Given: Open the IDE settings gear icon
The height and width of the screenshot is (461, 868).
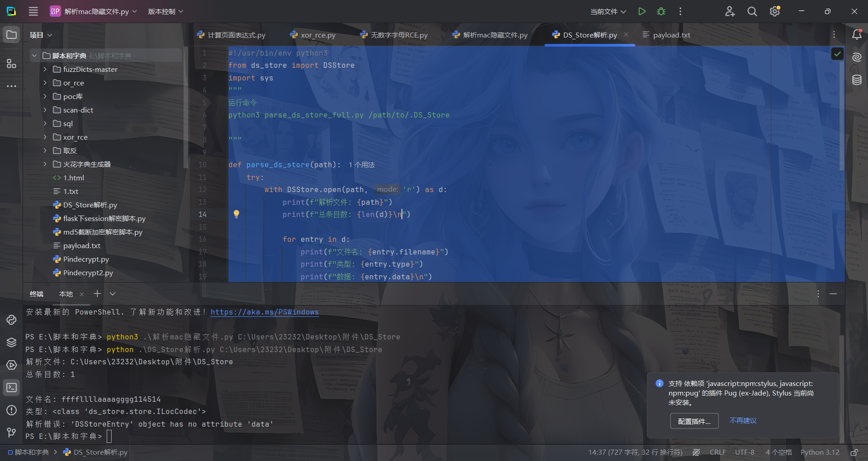Looking at the screenshot, I should (775, 11).
